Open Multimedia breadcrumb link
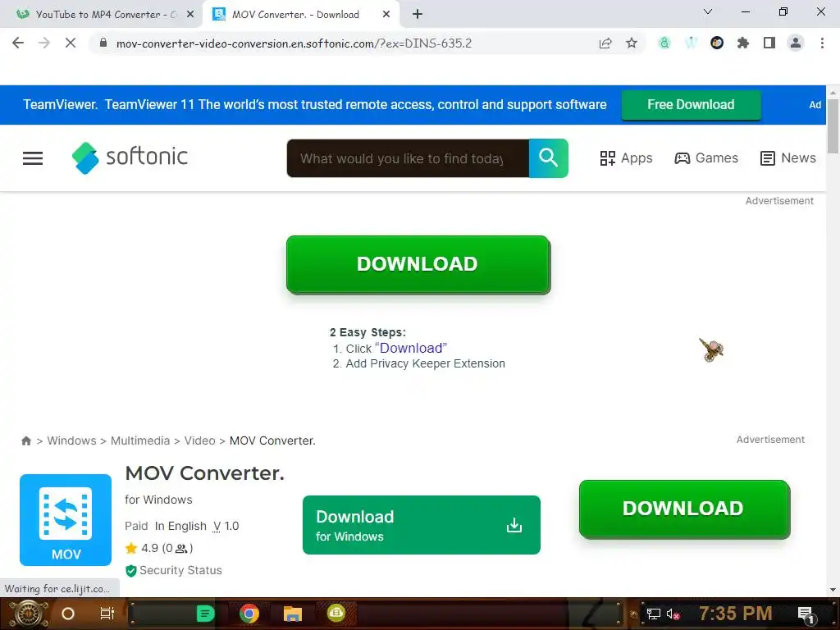Viewport: 840px width, 630px height. click(139, 441)
